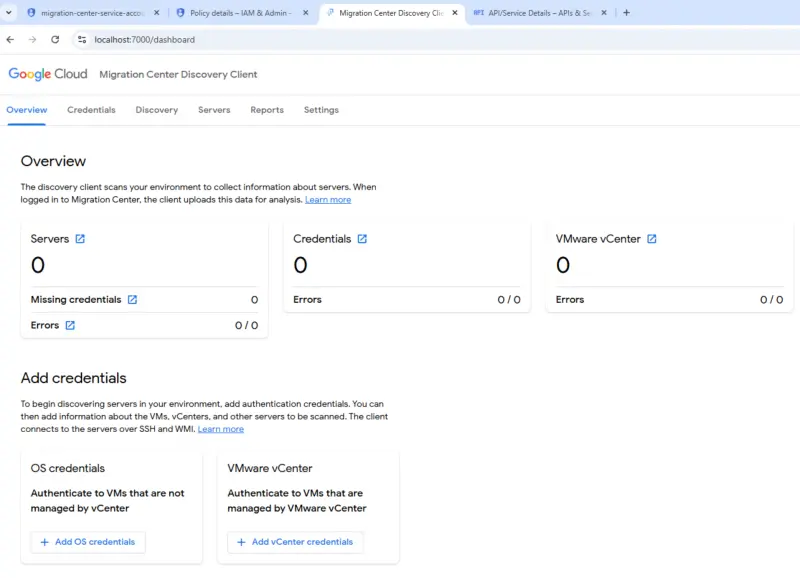Open the Settings tab
This screenshot has width=800, height=578.
[321, 110]
